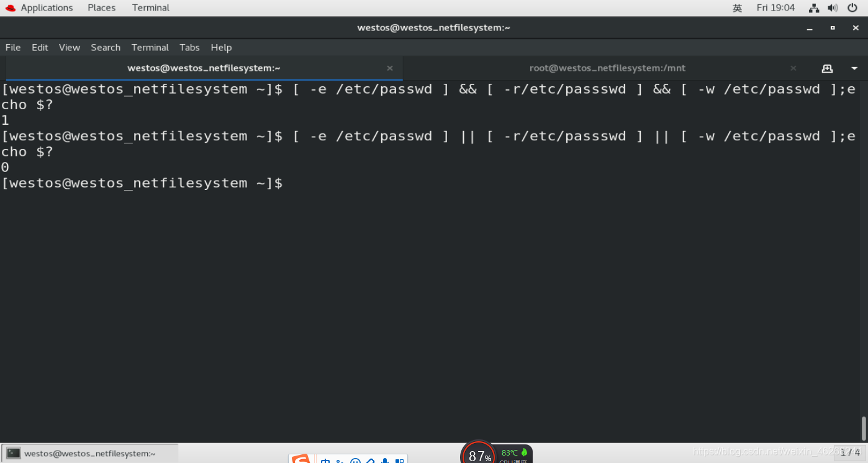Image resolution: width=868 pixels, height=463 pixels.
Task: Click the output line showing 1
Action: (5, 120)
